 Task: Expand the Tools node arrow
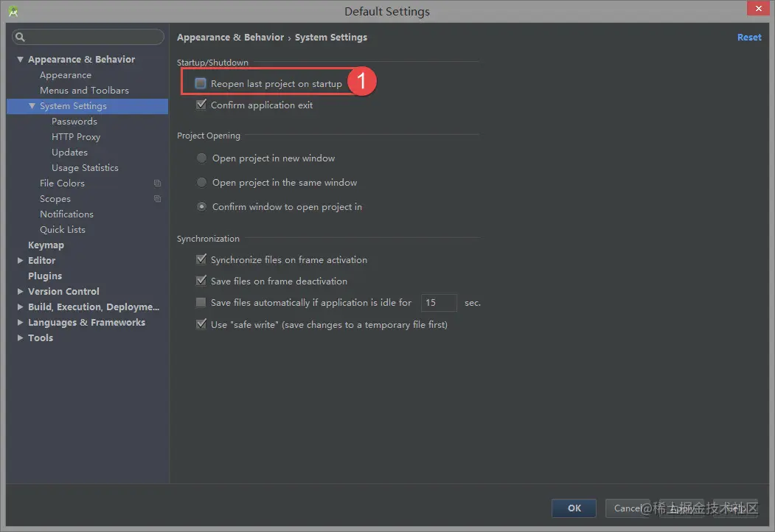tap(20, 338)
